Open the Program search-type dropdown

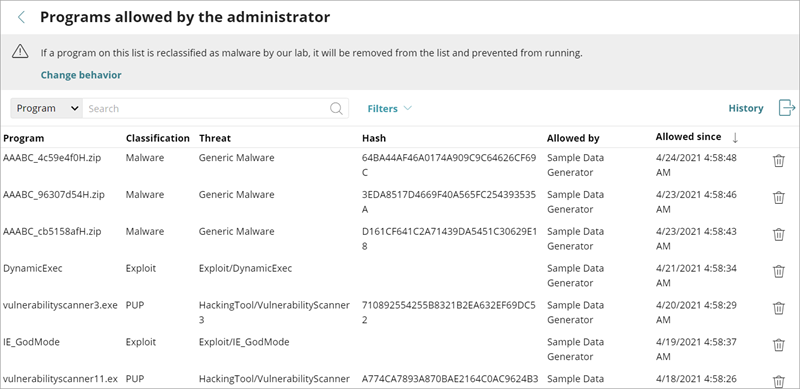tap(46, 108)
